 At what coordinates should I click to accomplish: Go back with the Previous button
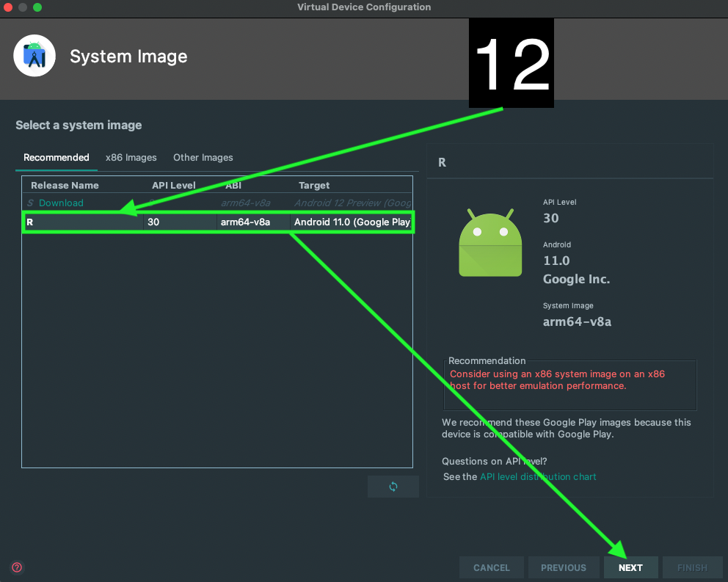[563, 567]
